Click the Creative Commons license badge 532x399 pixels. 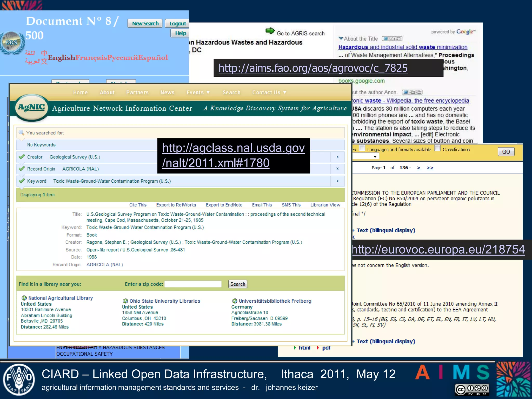click(472, 390)
